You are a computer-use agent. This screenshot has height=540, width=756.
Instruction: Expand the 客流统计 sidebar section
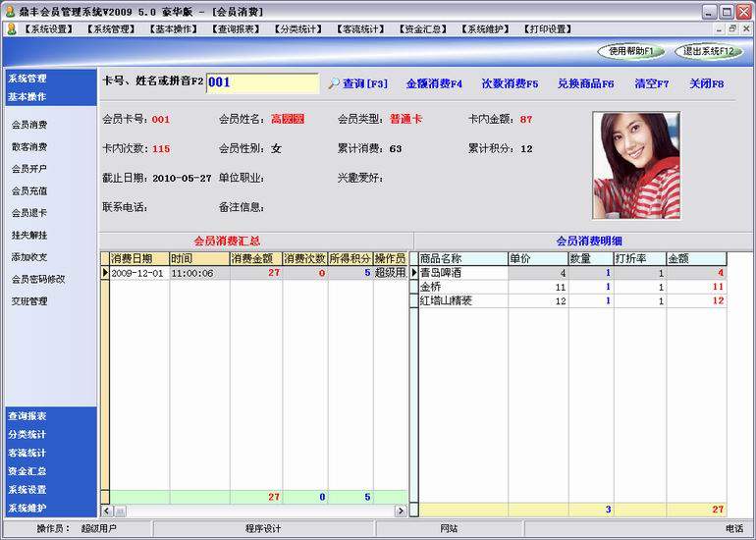pos(27,453)
